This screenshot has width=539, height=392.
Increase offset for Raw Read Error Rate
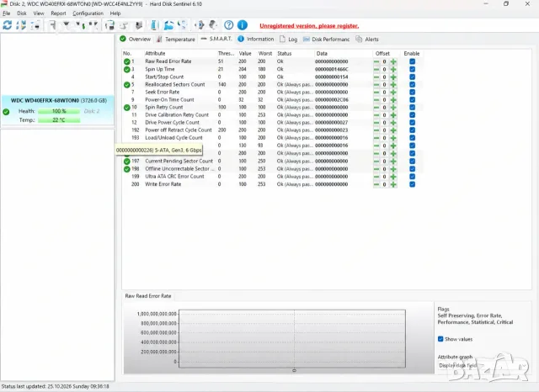pos(393,61)
